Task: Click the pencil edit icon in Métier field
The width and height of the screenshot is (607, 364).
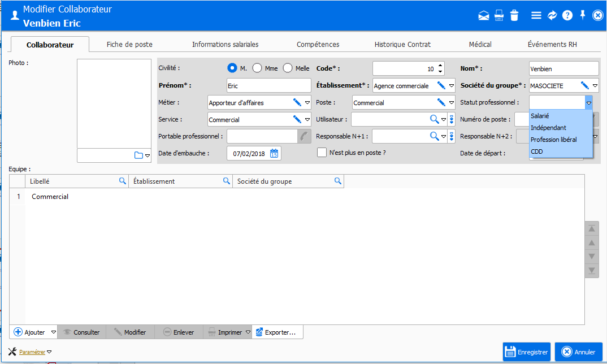Action: tap(297, 102)
